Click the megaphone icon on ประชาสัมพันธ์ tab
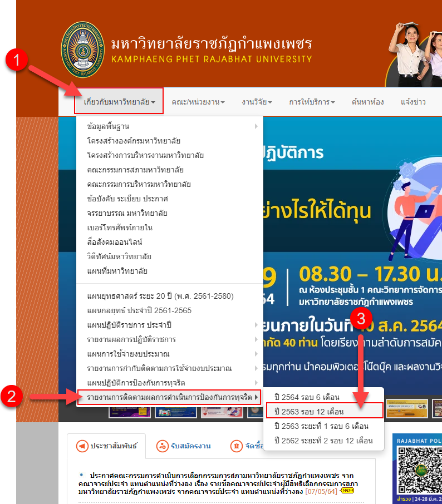442x504 pixels. pyautogui.click(x=82, y=446)
